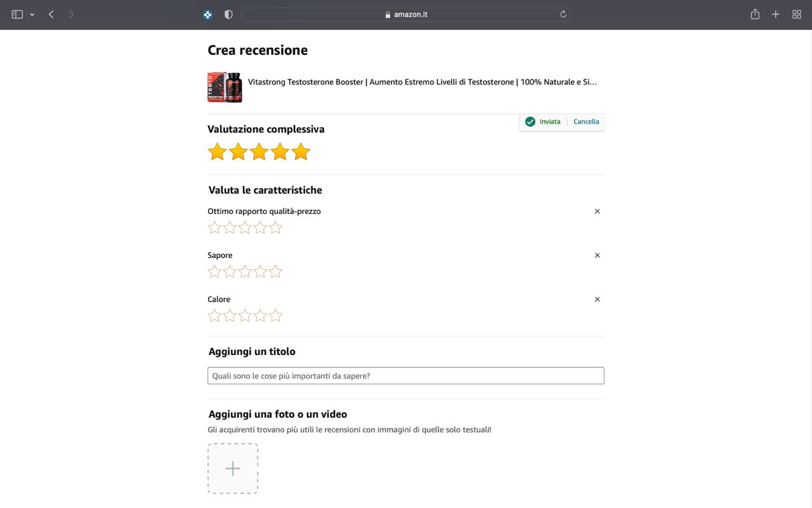The width and height of the screenshot is (812, 508).
Task: Remove the Calore feature rating
Action: [597, 299]
